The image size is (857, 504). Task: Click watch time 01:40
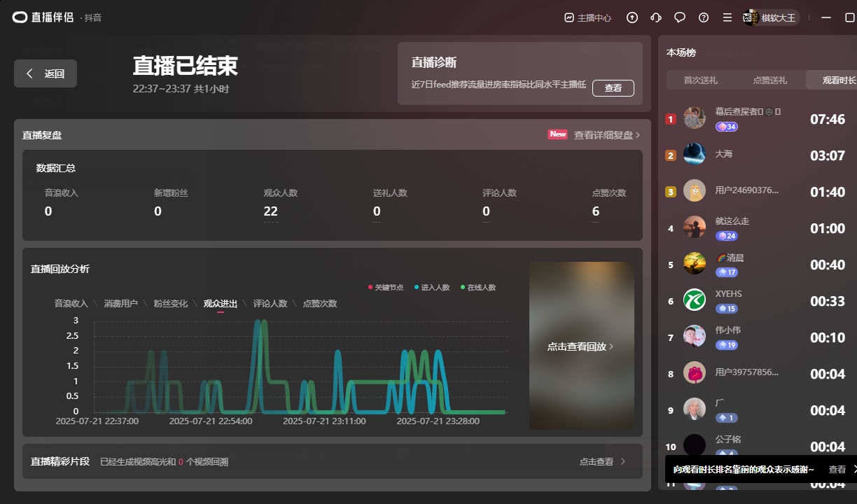(828, 192)
